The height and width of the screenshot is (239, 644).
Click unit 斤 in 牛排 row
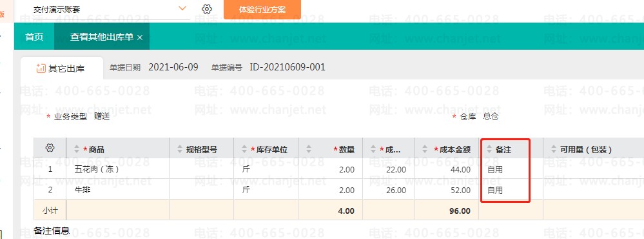coord(246,190)
